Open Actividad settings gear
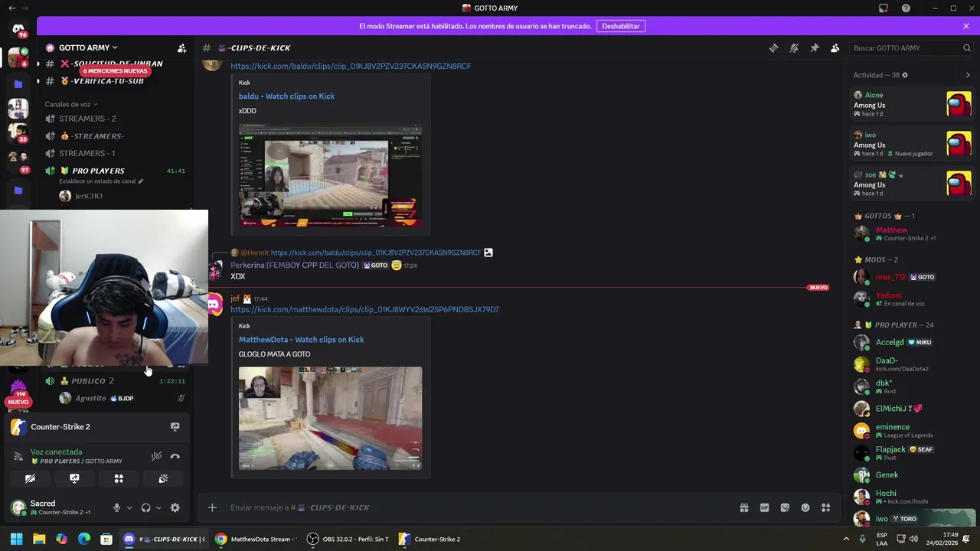This screenshot has width=980, height=551. (905, 75)
